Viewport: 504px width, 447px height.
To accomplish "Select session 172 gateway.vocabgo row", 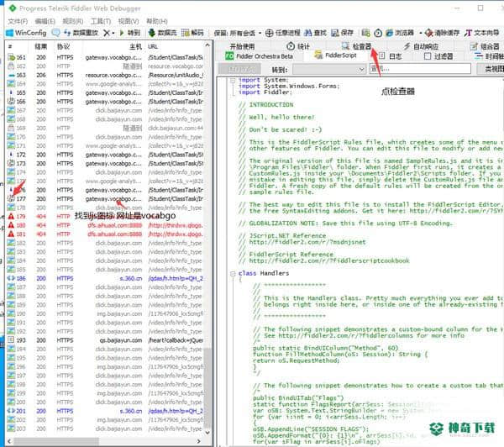I will coord(106,155).
